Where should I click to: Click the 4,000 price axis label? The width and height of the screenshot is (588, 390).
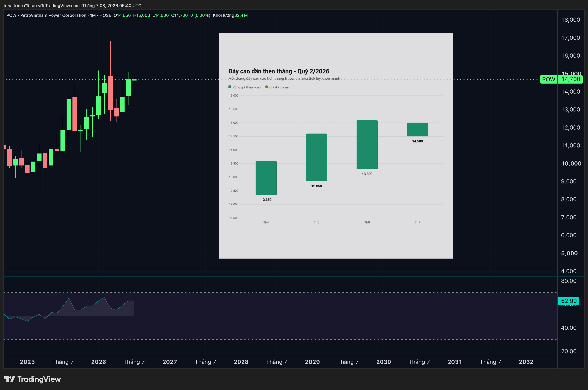tap(569, 271)
